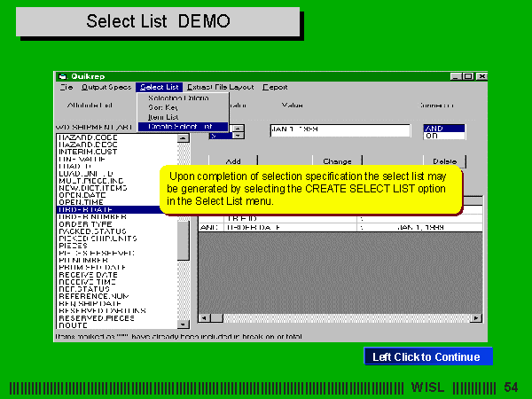Image resolution: width=532 pixels, height=399 pixels.
Task: Open the Output Specs menu
Action: (106, 87)
